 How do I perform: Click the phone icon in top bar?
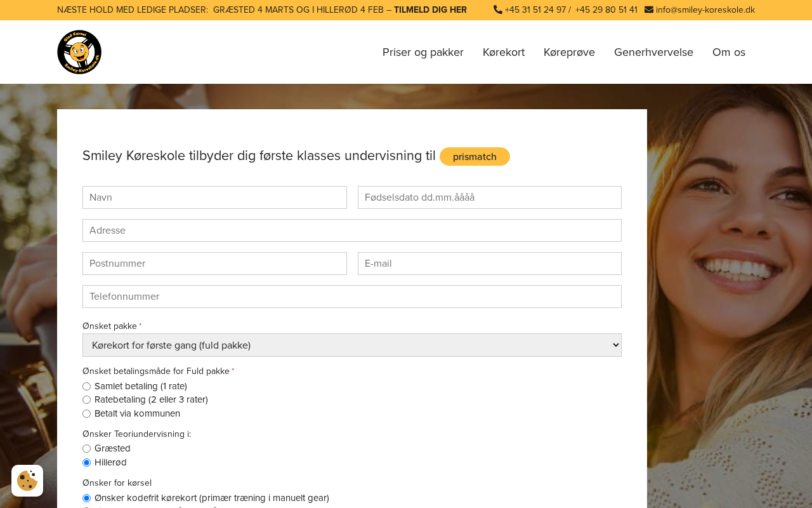click(x=498, y=10)
